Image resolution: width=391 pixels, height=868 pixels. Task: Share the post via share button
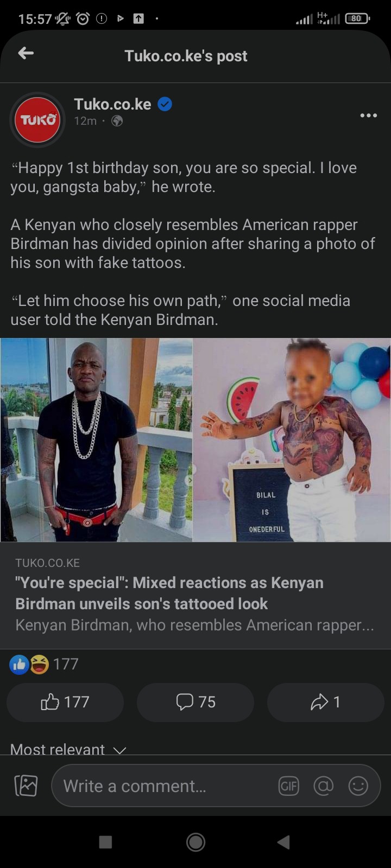[x=325, y=702]
